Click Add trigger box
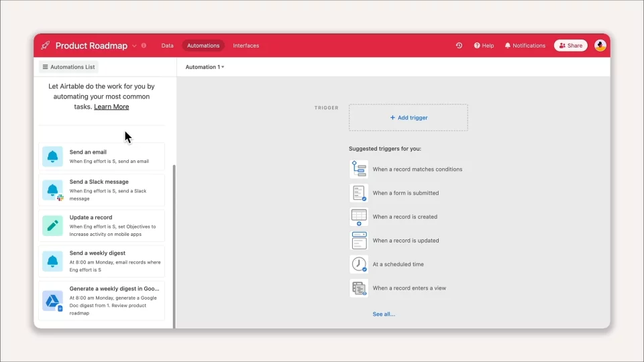 409,117
